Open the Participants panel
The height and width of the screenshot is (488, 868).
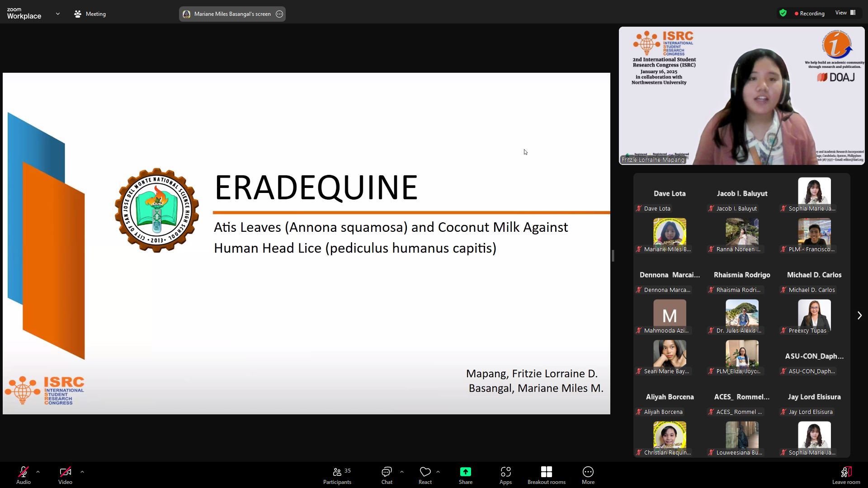pos(337,475)
